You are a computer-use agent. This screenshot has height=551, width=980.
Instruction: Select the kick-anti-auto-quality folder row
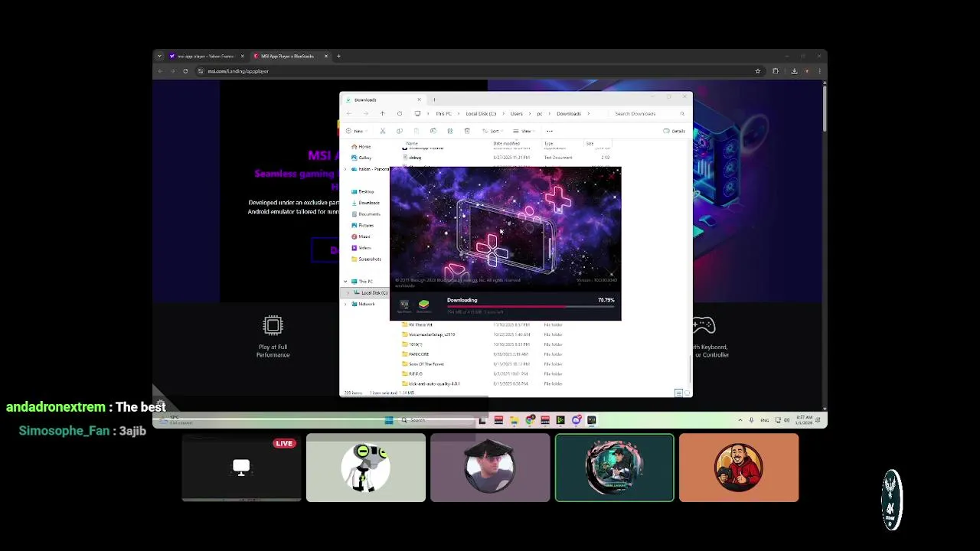tap(505, 383)
